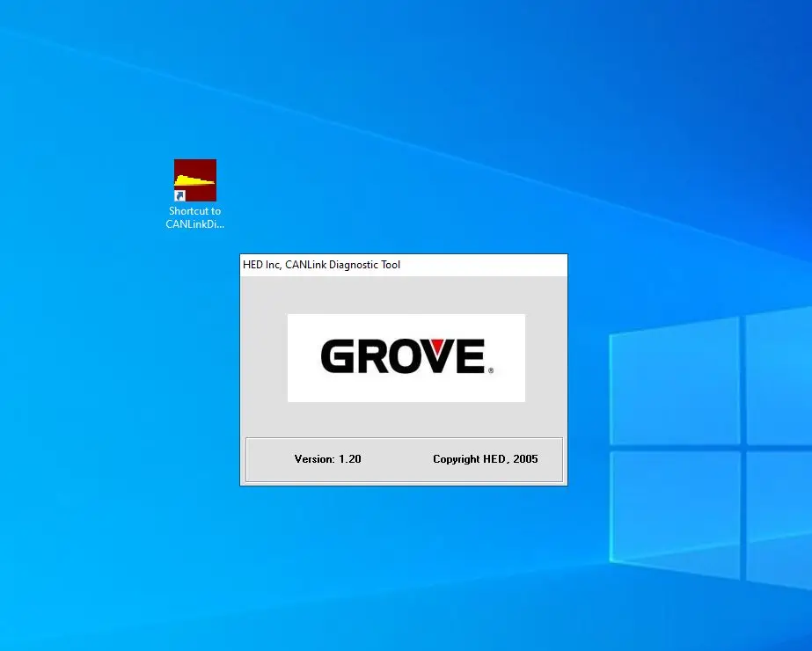The width and height of the screenshot is (812, 651).
Task: Click the GROVE logo on the splash screen
Action: (405, 357)
